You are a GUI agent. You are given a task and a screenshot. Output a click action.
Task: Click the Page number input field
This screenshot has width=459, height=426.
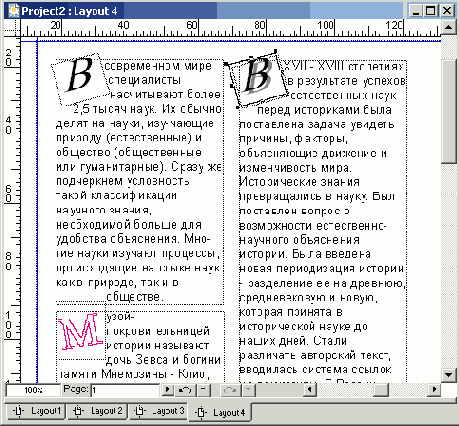(125, 390)
